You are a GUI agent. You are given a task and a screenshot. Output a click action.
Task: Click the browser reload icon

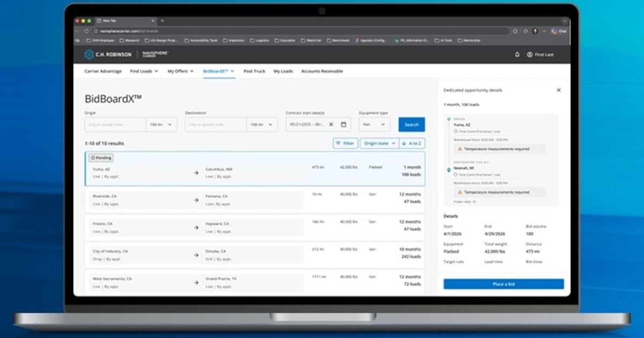[87, 31]
